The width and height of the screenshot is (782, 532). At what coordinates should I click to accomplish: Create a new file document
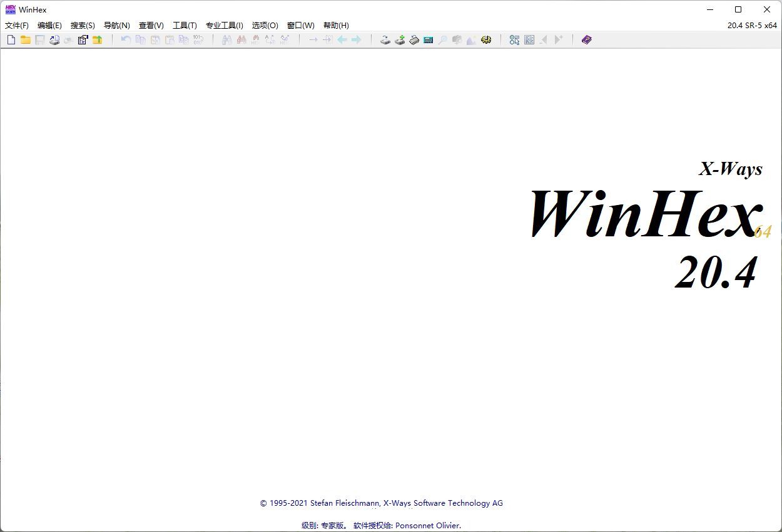(11, 39)
